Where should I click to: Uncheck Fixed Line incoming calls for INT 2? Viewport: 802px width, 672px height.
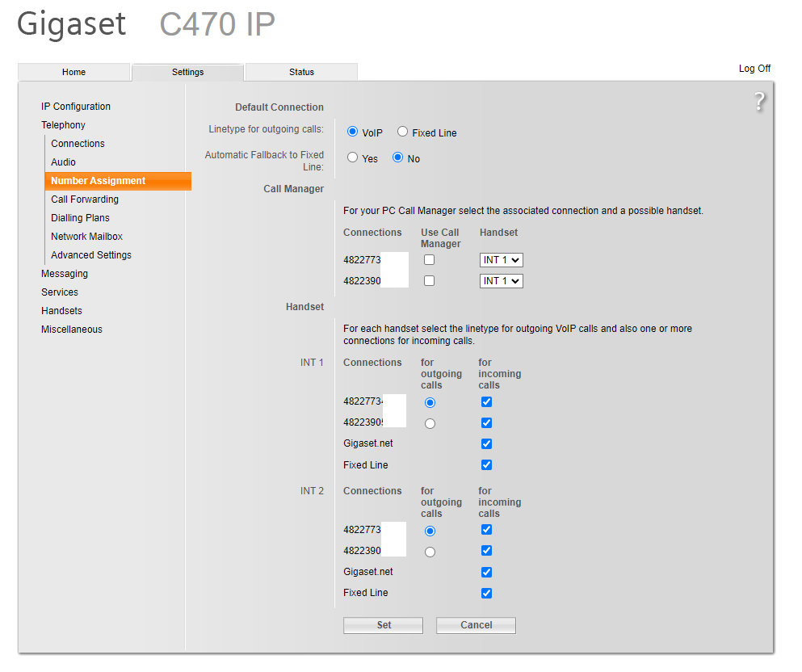486,594
